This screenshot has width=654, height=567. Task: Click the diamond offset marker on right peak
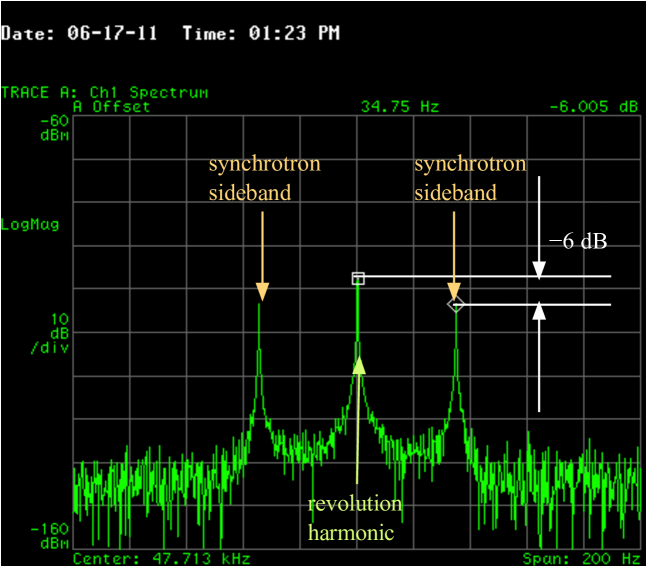click(x=455, y=304)
